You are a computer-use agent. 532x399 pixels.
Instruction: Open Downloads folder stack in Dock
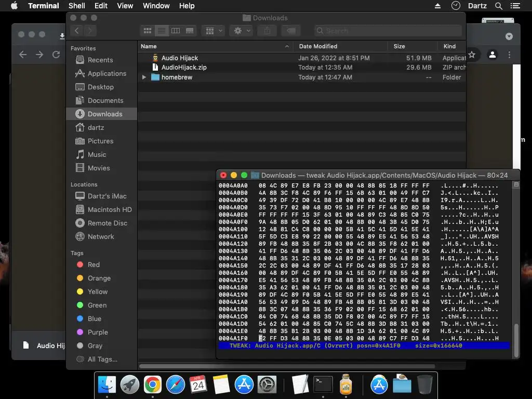402,385
